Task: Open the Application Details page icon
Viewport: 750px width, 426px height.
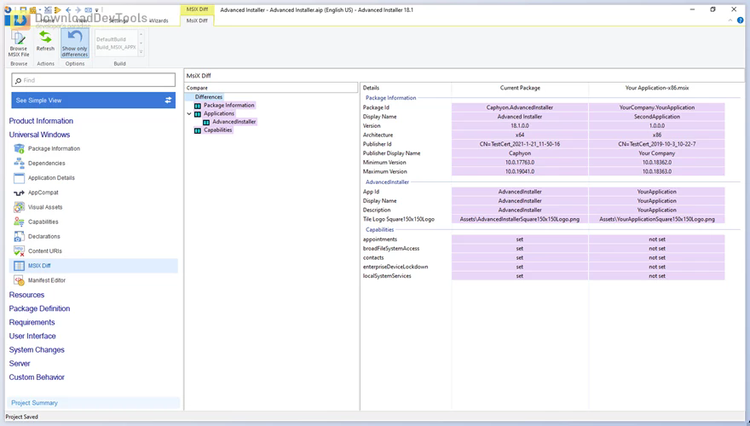Action: 19,178
